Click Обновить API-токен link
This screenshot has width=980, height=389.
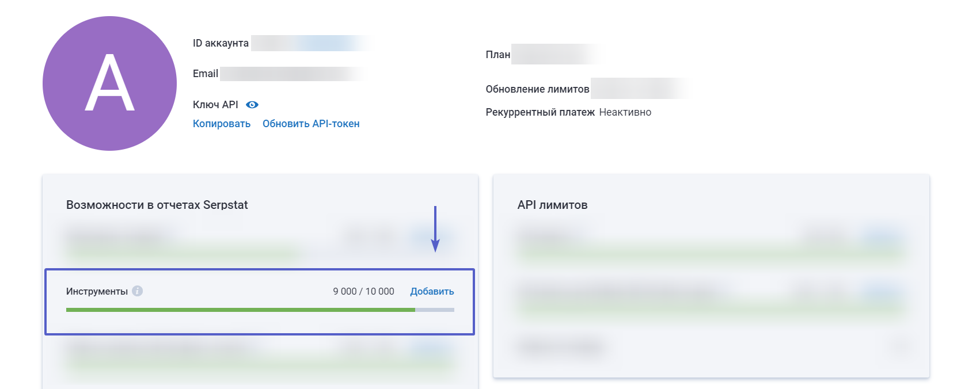click(x=311, y=124)
